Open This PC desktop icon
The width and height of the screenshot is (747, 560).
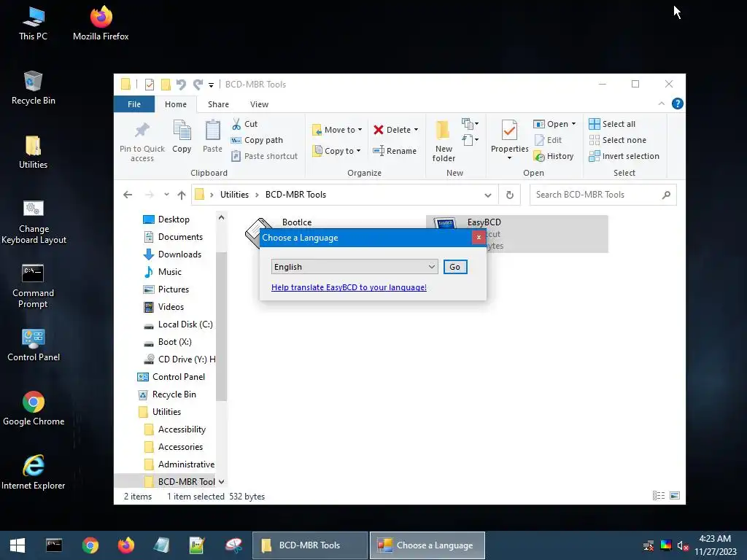[33, 23]
